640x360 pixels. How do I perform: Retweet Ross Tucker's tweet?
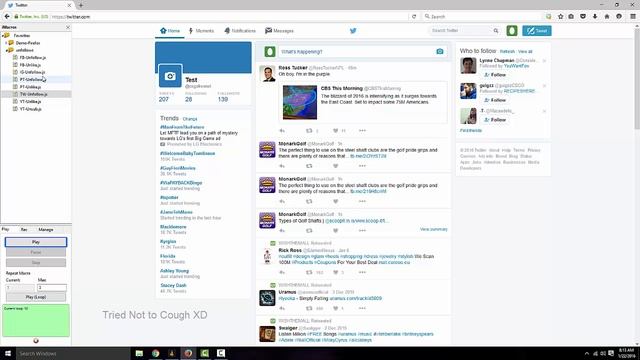(309, 131)
